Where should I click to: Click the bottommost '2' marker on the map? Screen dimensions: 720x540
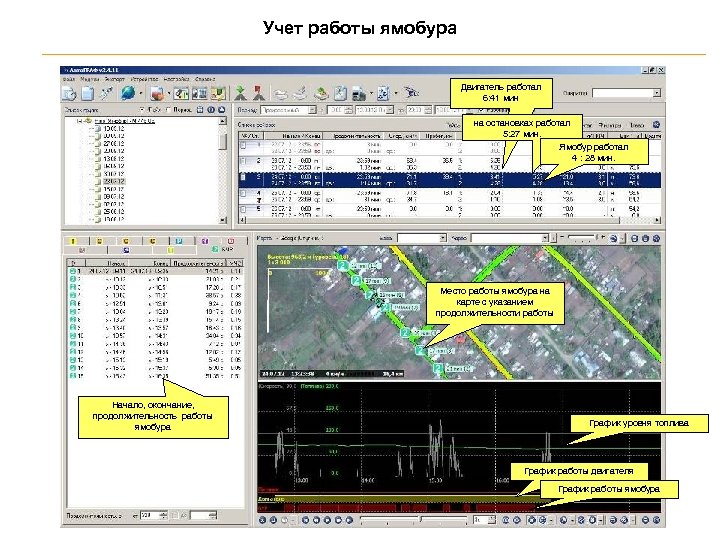[x=439, y=368]
